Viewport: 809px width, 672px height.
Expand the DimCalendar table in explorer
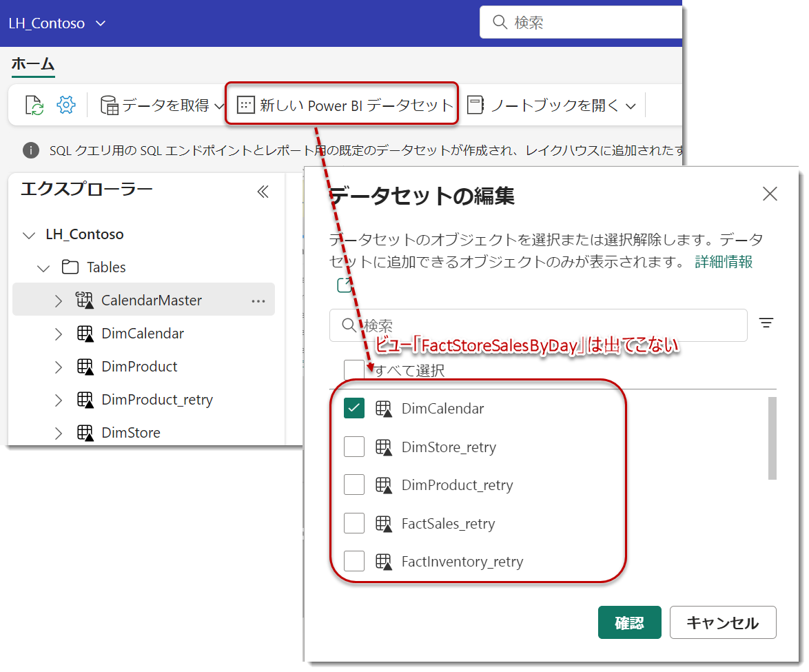click(x=59, y=334)
